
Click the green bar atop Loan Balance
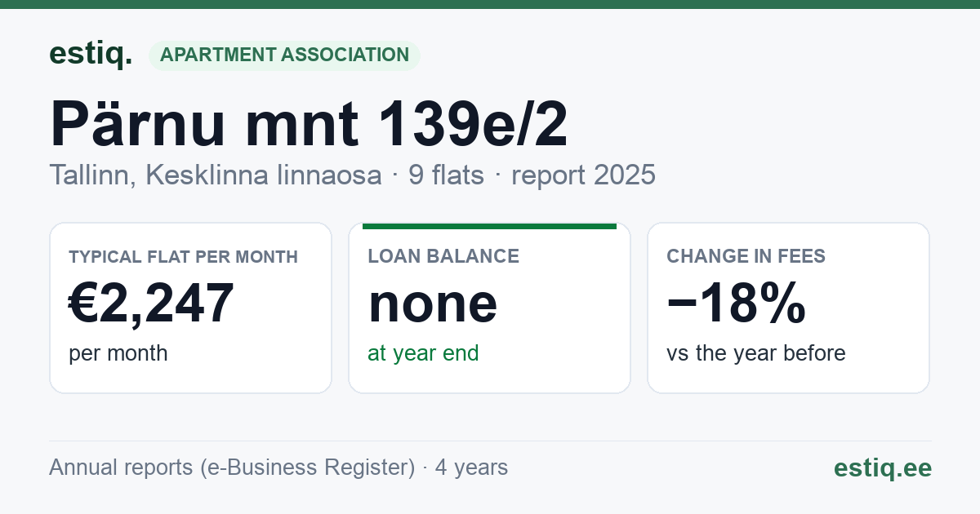click(489, 226)
